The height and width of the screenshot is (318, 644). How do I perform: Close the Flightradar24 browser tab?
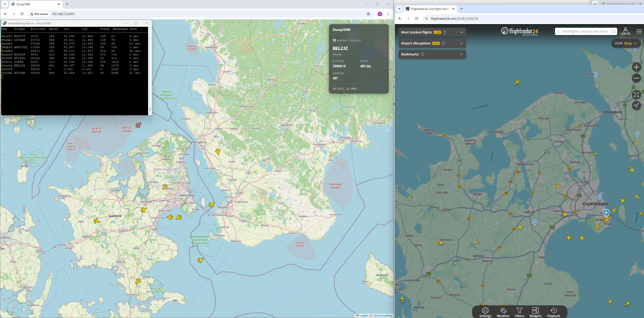coord(453,9)
